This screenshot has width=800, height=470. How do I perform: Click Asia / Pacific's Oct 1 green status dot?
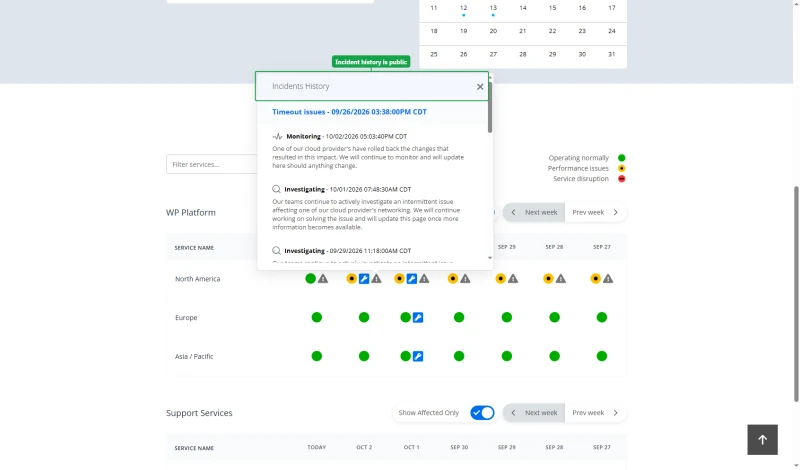(406, 356)
